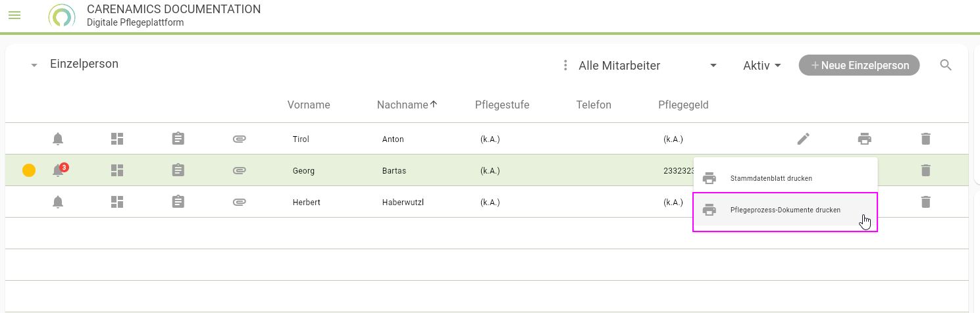The height and width of the screenshot is (313, 980).
Task: Click the Carenamics logo
Action: pos(62,15)
